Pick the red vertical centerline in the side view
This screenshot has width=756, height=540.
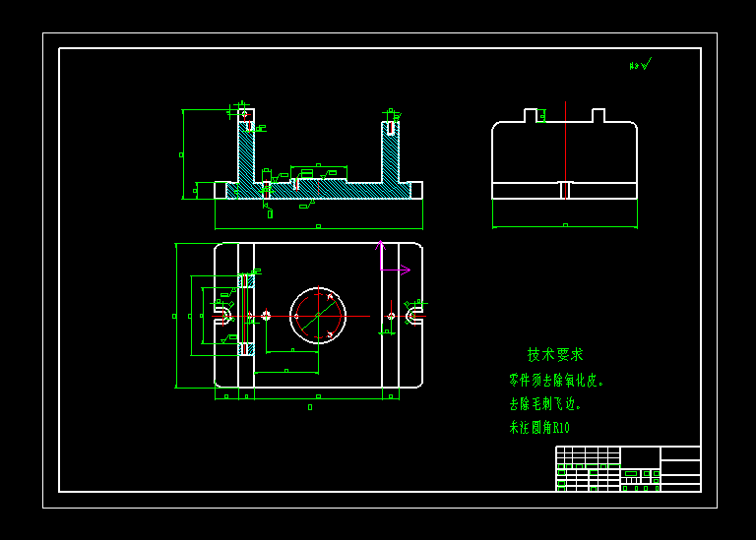[x=565, y=150]
